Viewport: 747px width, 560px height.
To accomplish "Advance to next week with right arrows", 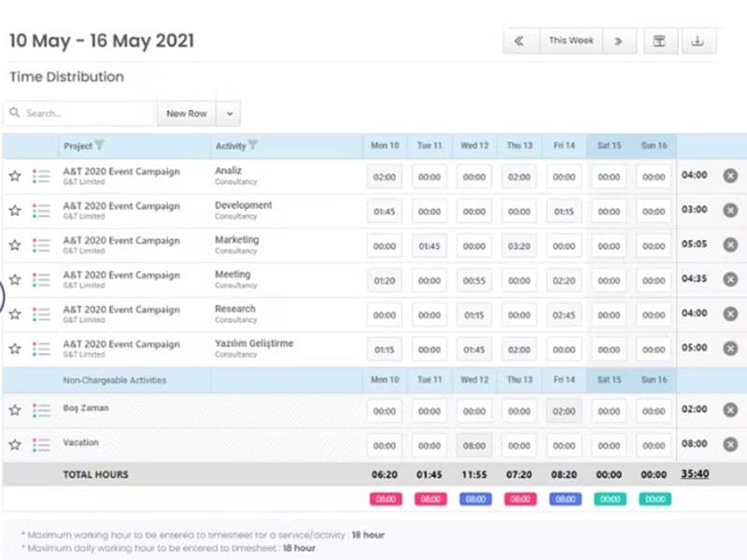I will click(618, 41).
